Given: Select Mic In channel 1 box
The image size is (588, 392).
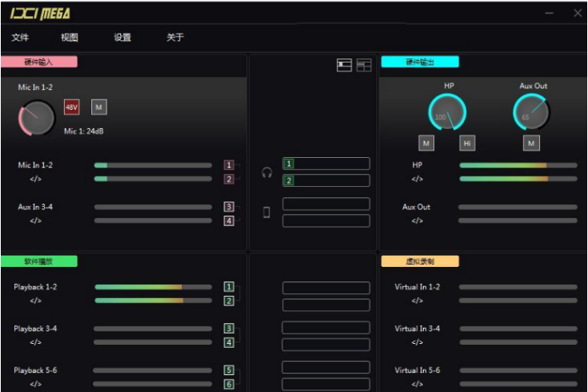Looking at the screenshot, I should click(x=229, y=164).
